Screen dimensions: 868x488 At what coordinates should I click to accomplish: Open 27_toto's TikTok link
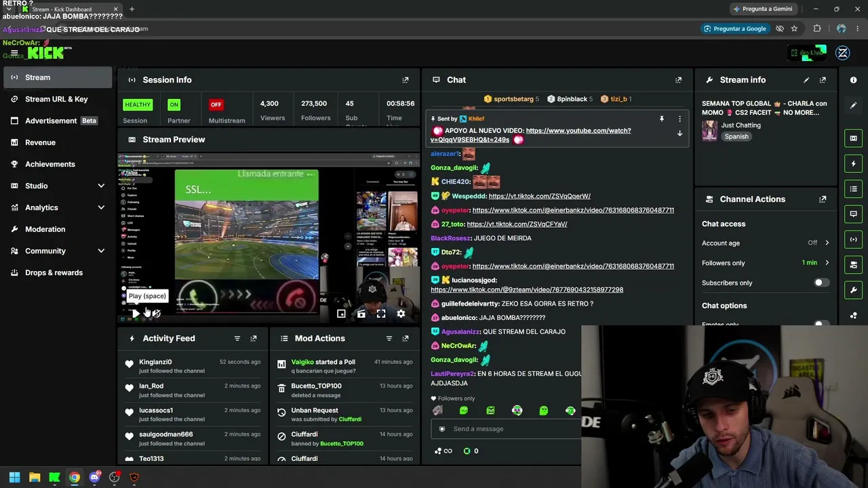click(x=517, y=224)
